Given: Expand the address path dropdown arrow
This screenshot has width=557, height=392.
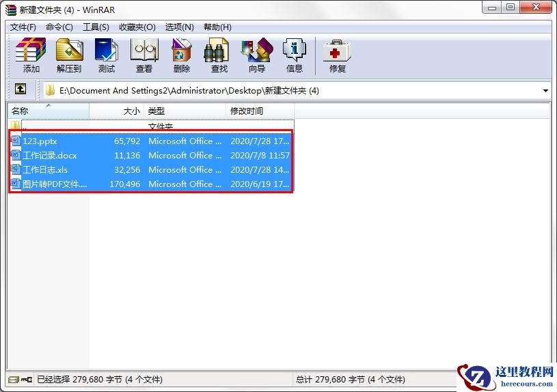Looking at the screenshot, I should 545,91.
